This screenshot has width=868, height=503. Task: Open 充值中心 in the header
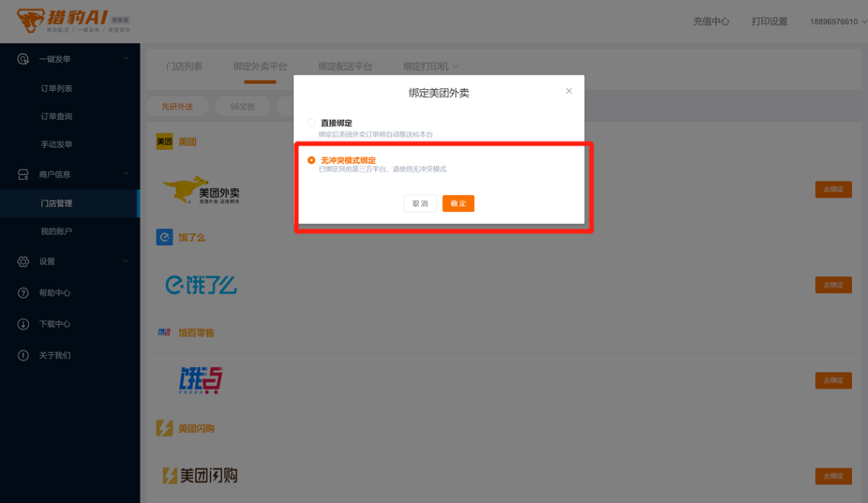coord(711,22)
